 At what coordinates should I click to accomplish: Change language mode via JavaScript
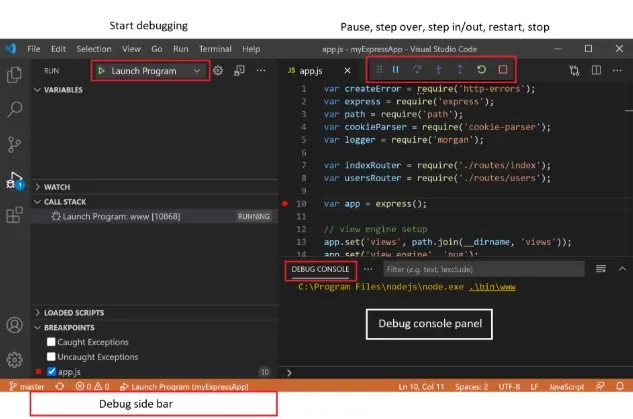566,387
